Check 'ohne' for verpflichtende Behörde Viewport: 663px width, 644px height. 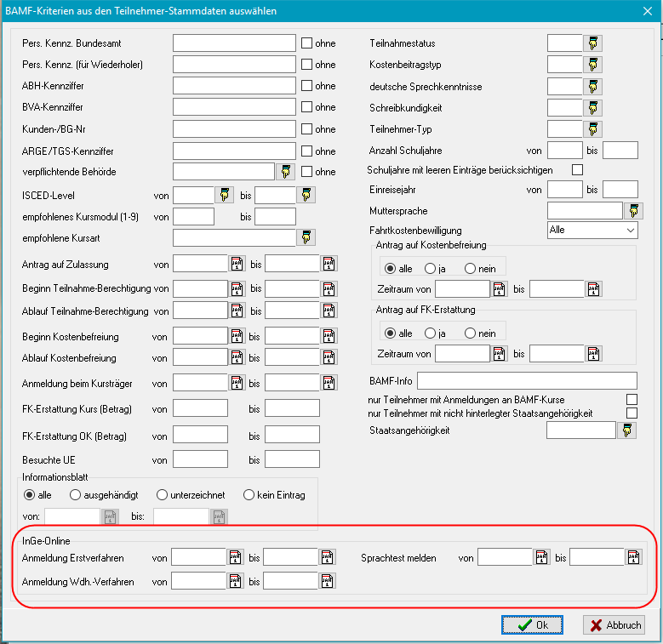306,172
